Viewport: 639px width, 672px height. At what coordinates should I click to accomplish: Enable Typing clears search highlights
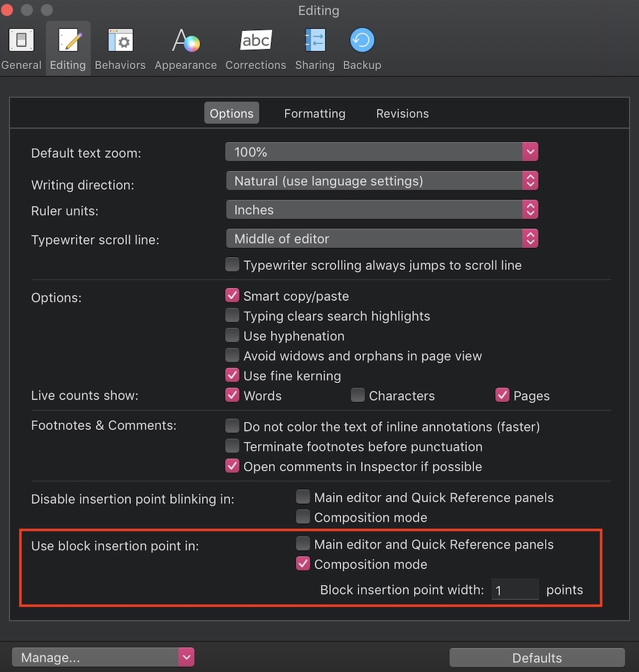(x=233, y=315)
